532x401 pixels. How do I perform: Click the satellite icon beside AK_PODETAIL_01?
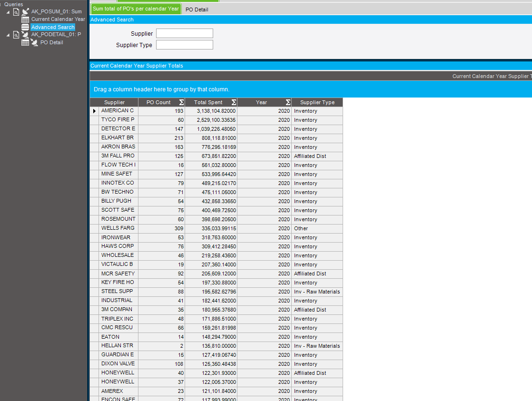25,34
